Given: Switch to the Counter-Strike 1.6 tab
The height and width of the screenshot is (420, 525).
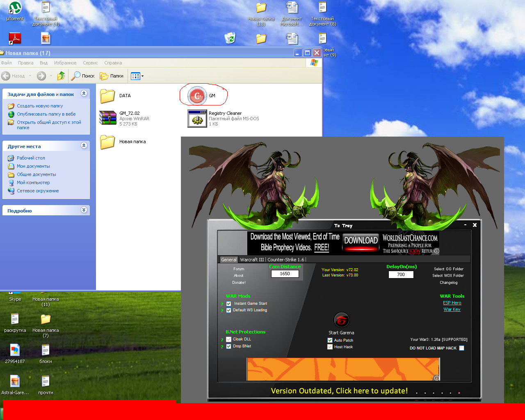Looking at the screenshot, I should click(x=286, y=260).
